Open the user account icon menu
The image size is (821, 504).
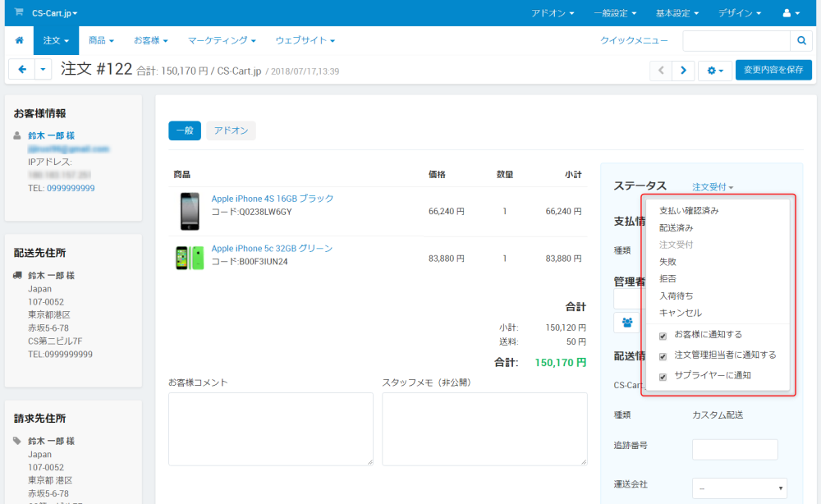point(791,13)
